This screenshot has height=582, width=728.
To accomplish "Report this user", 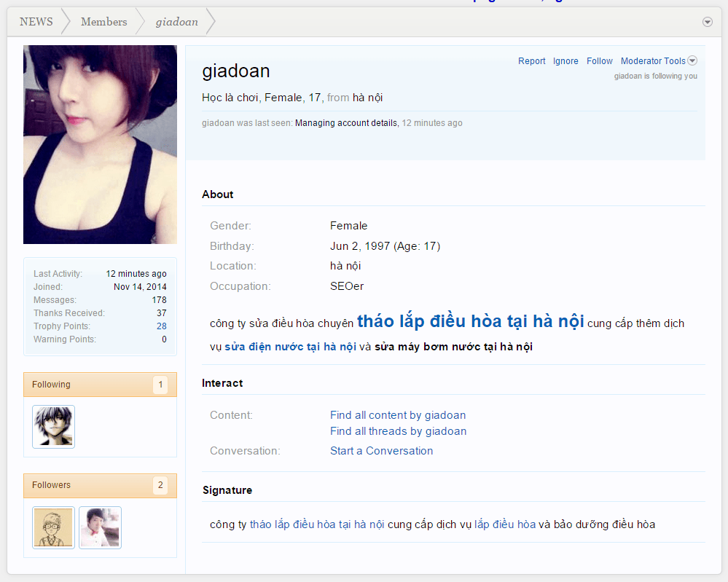I will tap(531, 60).
